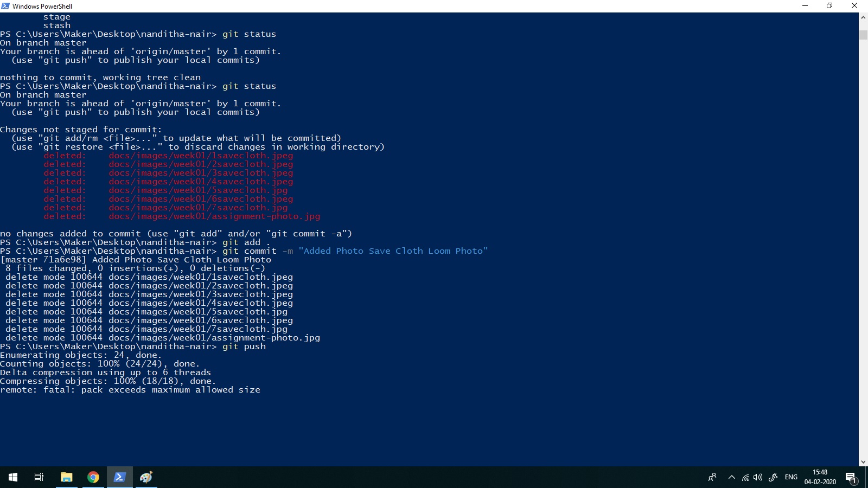Click the vertical scrollbar thumb
Image resolution: width=868 pixels, height=488 pixels.
863,35
